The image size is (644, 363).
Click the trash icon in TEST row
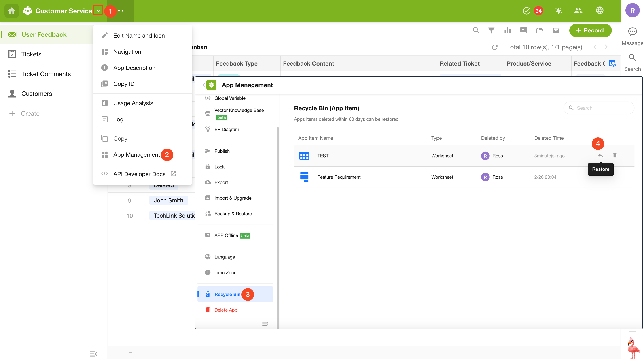[x=615, y=155]
